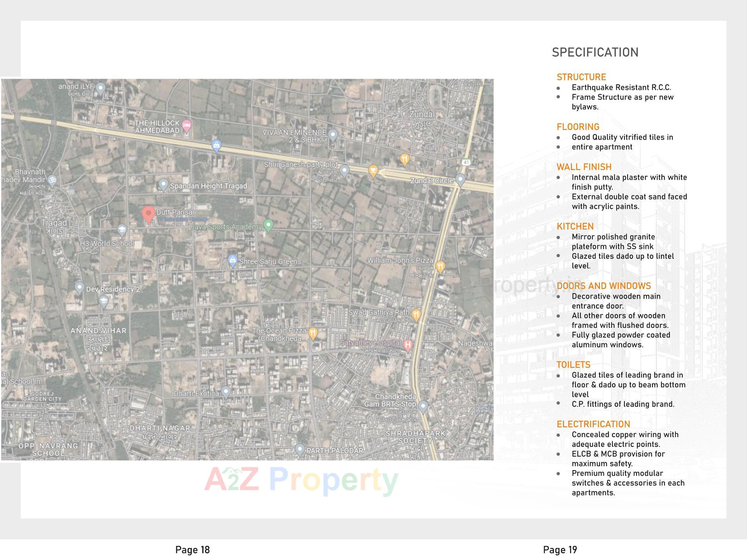Screen dimensions: 747x560
Task: Click the Parth Palodar marker
Action: click(x=300, y=449)
